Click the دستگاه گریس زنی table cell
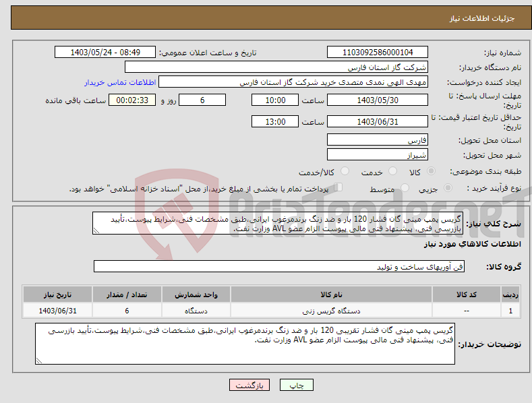The height and width of the screenshot is (403, 532). tap(331, 311)
